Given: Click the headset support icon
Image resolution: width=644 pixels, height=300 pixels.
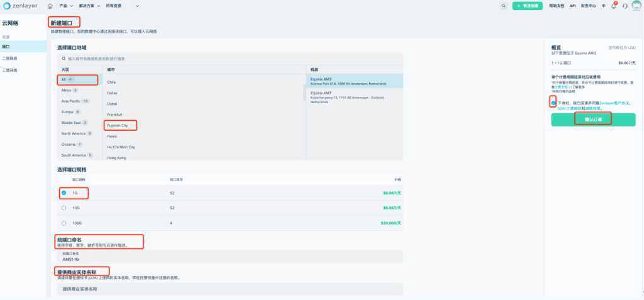Looking at the screenshot, I should (625, 6).
